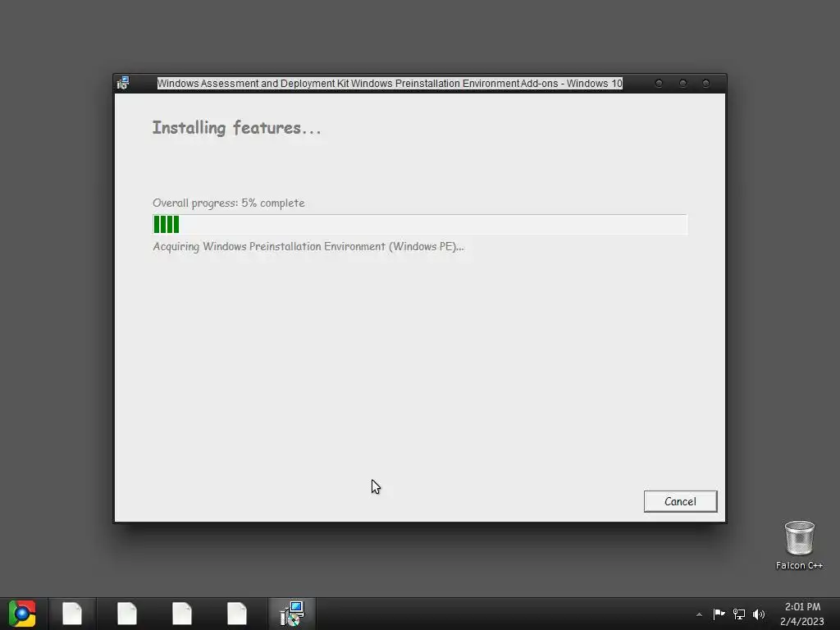
Task: Click the installer setup icon on the taskbar
Action: [x=292, y=614]
